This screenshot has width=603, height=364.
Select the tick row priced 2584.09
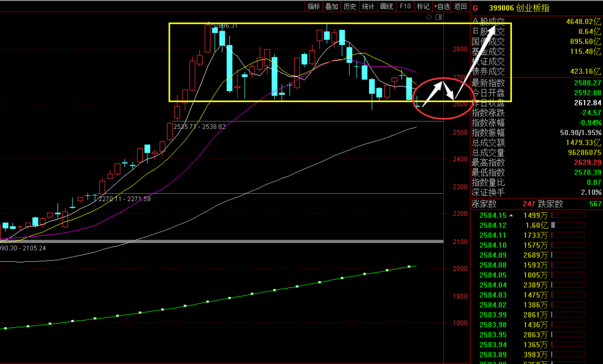536,256
